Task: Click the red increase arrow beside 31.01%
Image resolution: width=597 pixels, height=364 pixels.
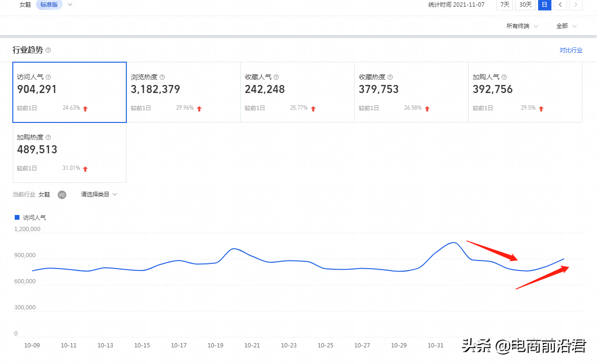Action: click(85, 168)
